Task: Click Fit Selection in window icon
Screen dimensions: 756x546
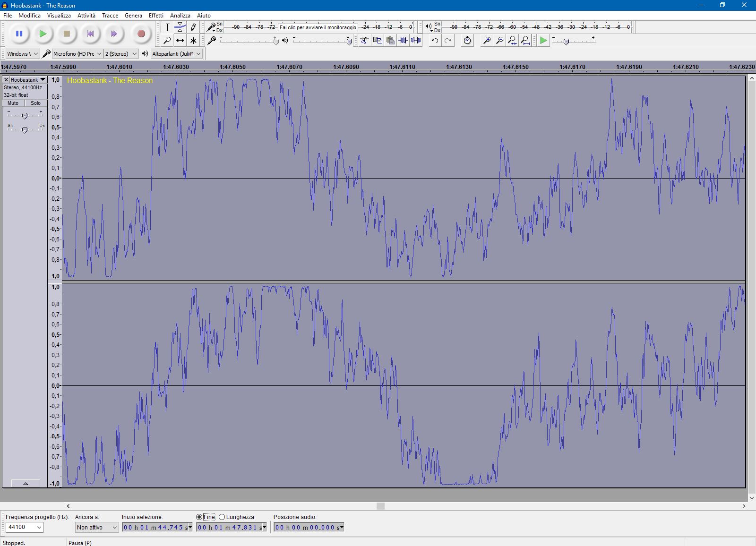Action: pyautogui.click(x=512, y=41)
